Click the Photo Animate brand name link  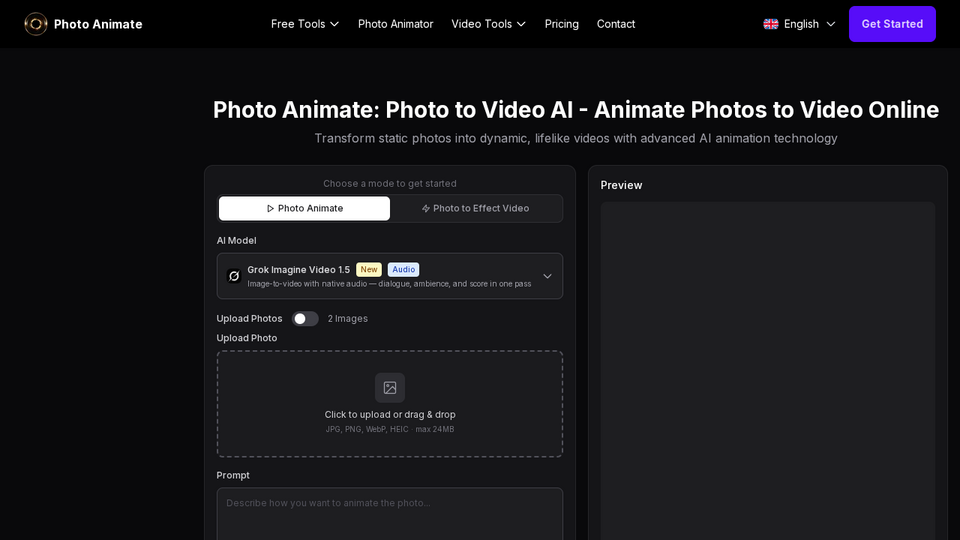tap(98, 24)
